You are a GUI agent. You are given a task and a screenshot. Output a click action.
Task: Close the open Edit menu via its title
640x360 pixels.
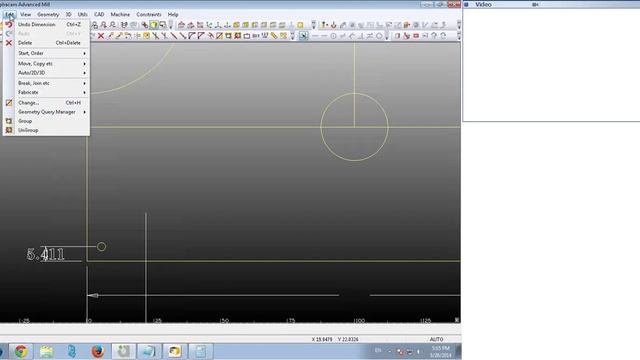pyautogui.click(x=9, y=14)
